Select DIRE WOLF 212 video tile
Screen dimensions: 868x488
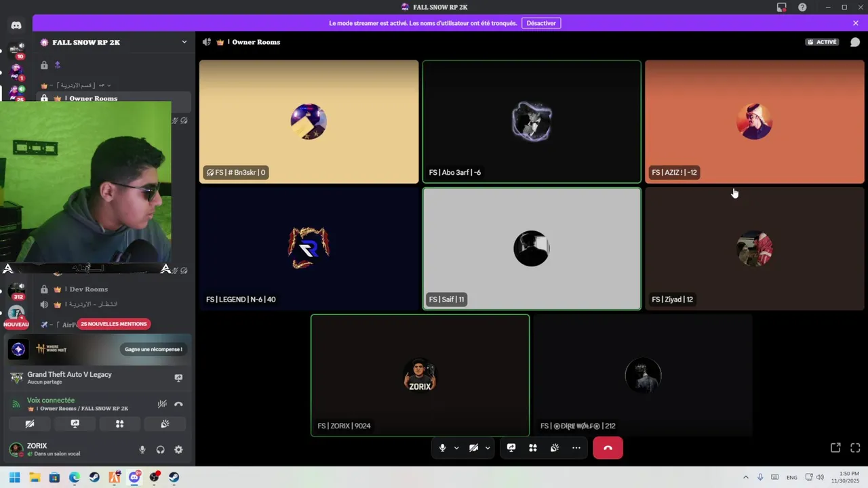point(643,375)
